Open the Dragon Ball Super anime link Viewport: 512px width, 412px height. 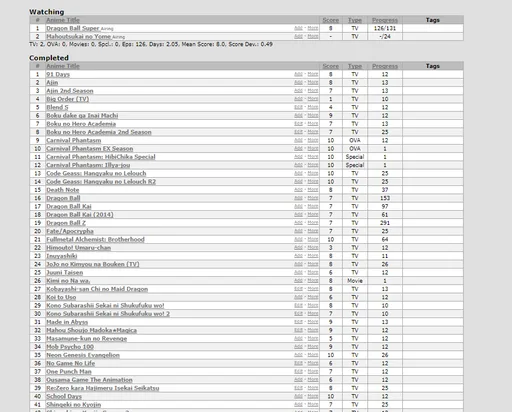(x=73, y=28)
